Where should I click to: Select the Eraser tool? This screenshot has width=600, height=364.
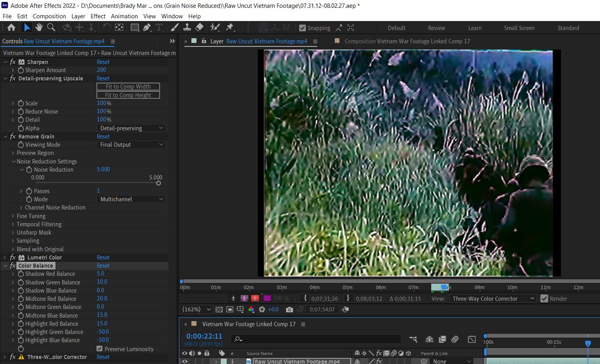point(199,27)
